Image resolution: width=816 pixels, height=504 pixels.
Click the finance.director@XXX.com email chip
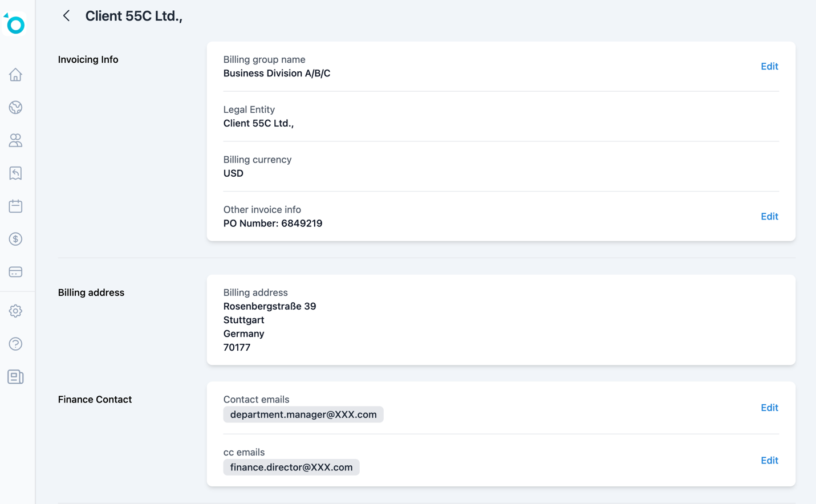[x=291, y=467]
